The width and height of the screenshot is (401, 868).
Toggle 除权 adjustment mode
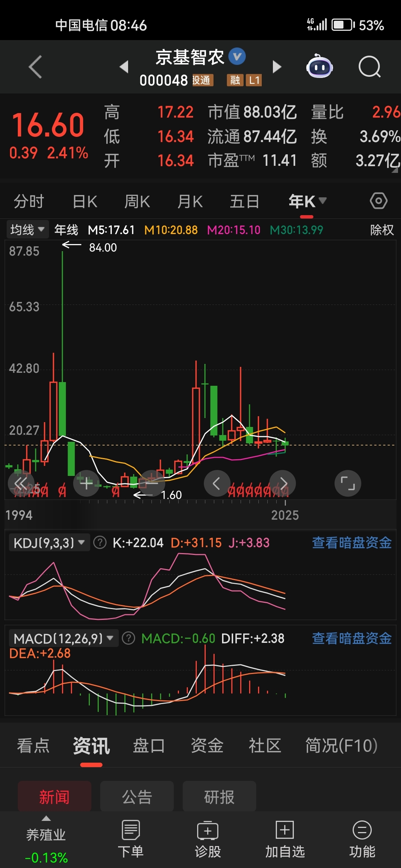[382, 230]
